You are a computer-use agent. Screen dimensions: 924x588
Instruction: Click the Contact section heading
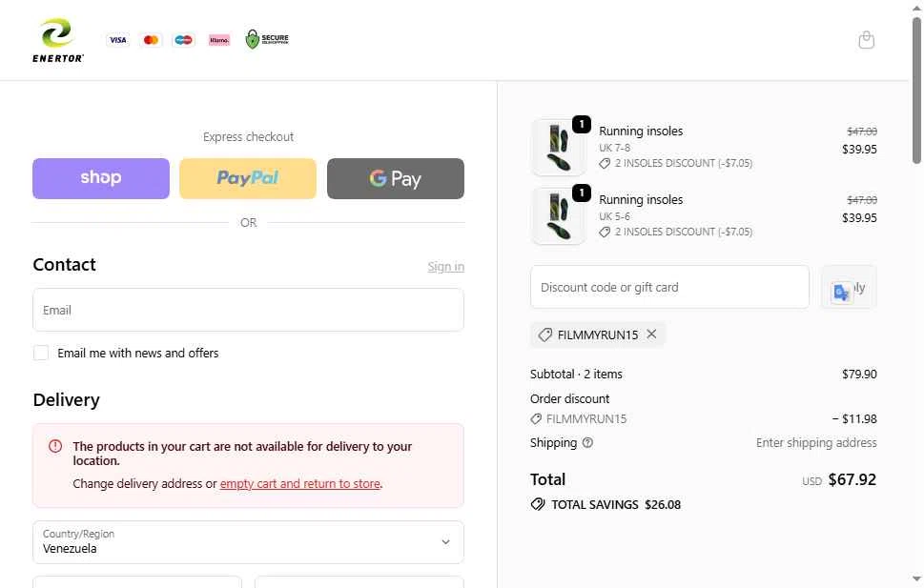click(64, 265)
